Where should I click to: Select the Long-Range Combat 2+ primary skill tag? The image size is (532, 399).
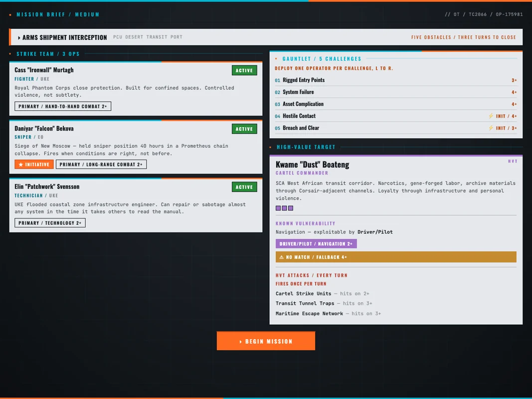pos(101,165)
